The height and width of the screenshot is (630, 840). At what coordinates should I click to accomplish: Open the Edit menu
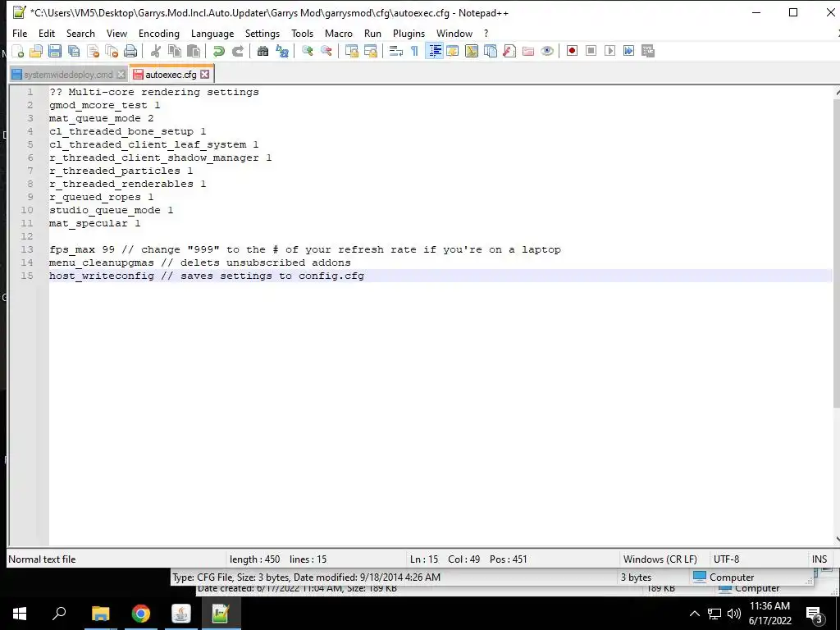pyautogui.click(x=47, y=33)
